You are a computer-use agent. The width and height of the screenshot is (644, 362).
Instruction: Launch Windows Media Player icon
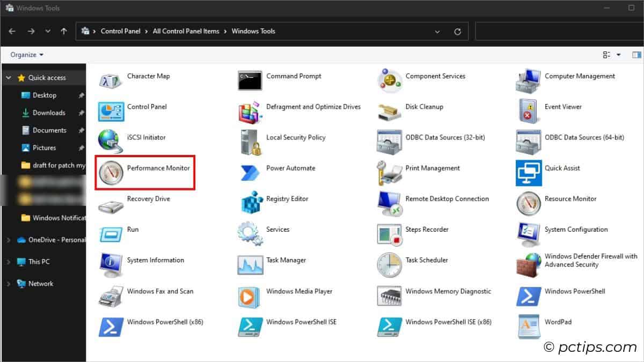click(250, 296)
